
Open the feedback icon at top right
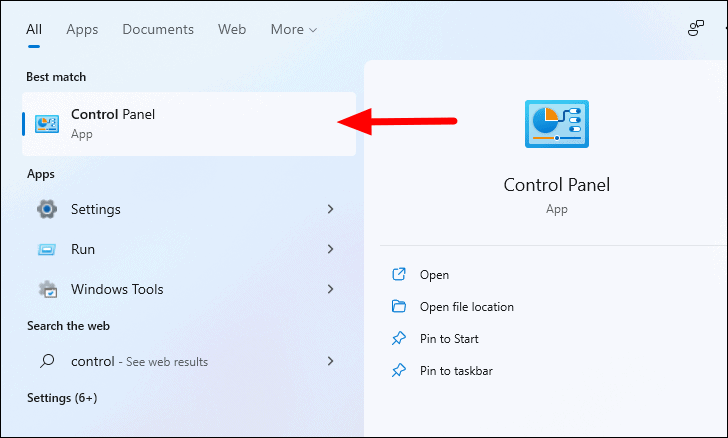click(x=696, y=28)
